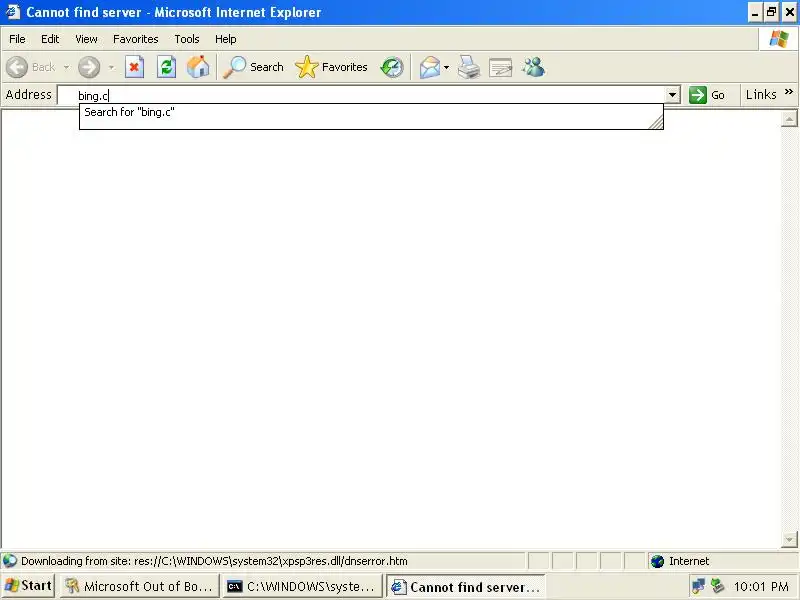The height and width of the screenshot is (600, 800).
Task: Click the green Go arrow button
Action: [x=697, y=95]
